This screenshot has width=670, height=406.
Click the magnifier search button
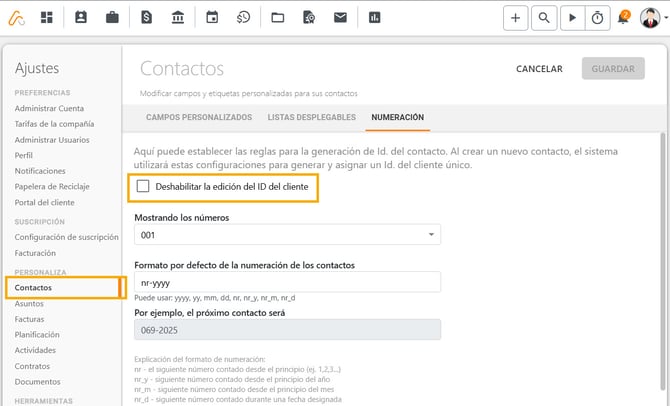tap(544, 18)
